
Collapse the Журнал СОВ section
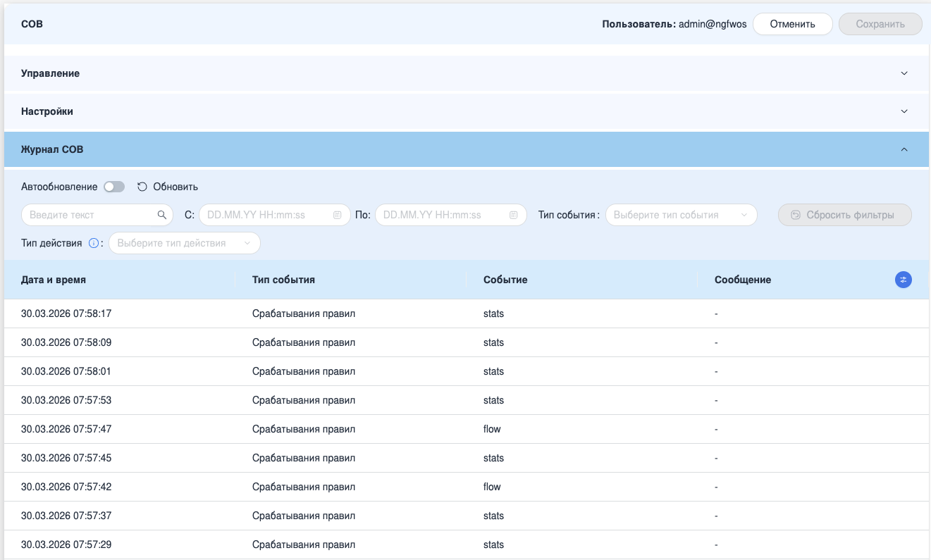point(467,149)
